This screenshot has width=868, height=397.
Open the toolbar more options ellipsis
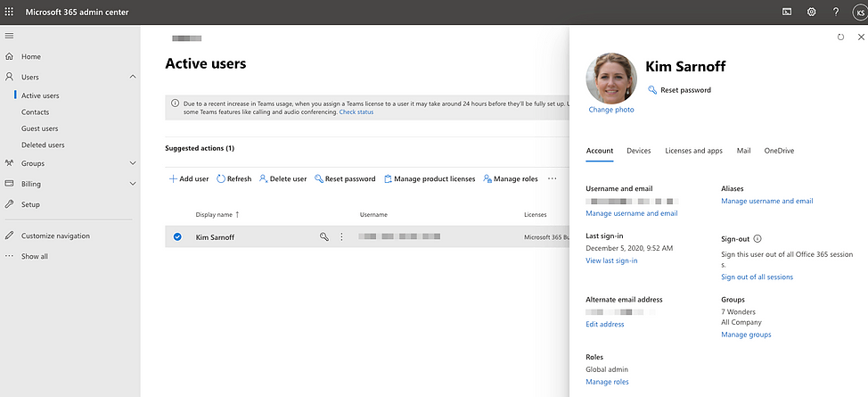point(552,178)
